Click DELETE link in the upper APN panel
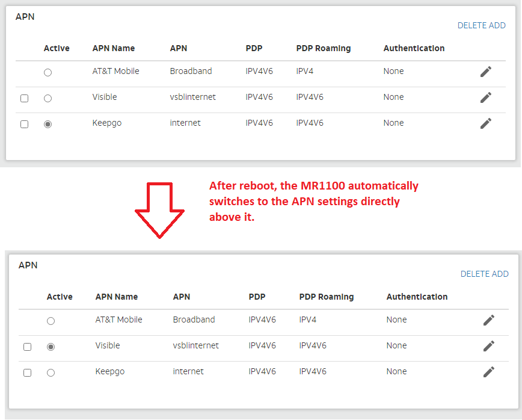 (x=471, y=26)
